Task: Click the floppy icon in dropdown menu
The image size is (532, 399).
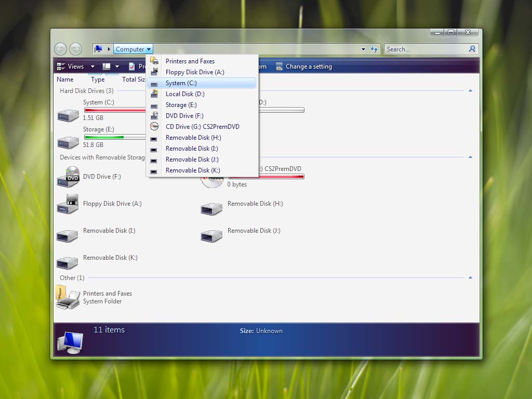Action: (154, 72)
